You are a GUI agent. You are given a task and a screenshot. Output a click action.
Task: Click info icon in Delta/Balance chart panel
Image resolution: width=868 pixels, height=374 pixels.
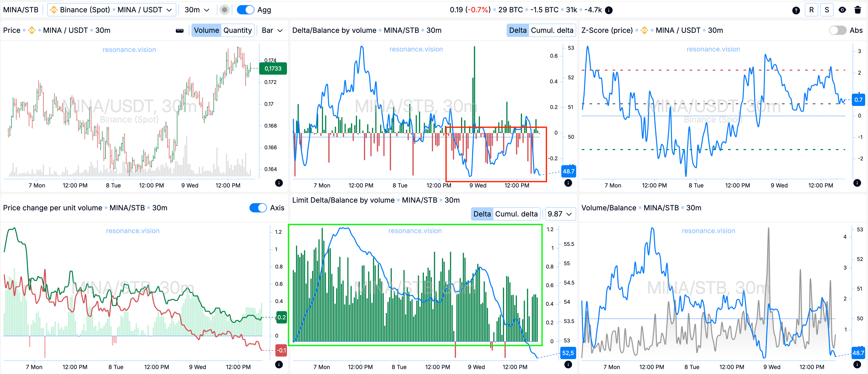click(x=568, y=183)
